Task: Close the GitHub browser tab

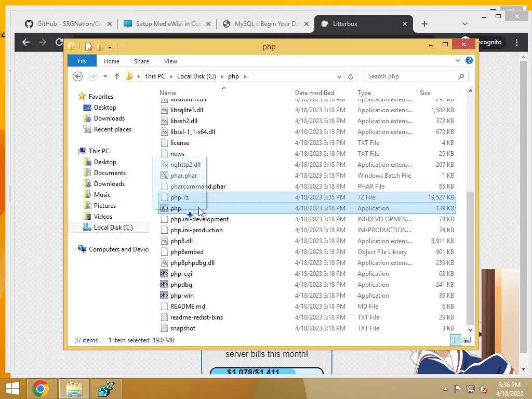Action: point(110,24)
